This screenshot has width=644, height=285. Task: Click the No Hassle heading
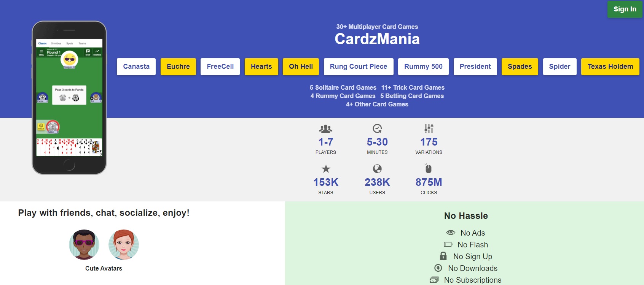click(466, 216)
